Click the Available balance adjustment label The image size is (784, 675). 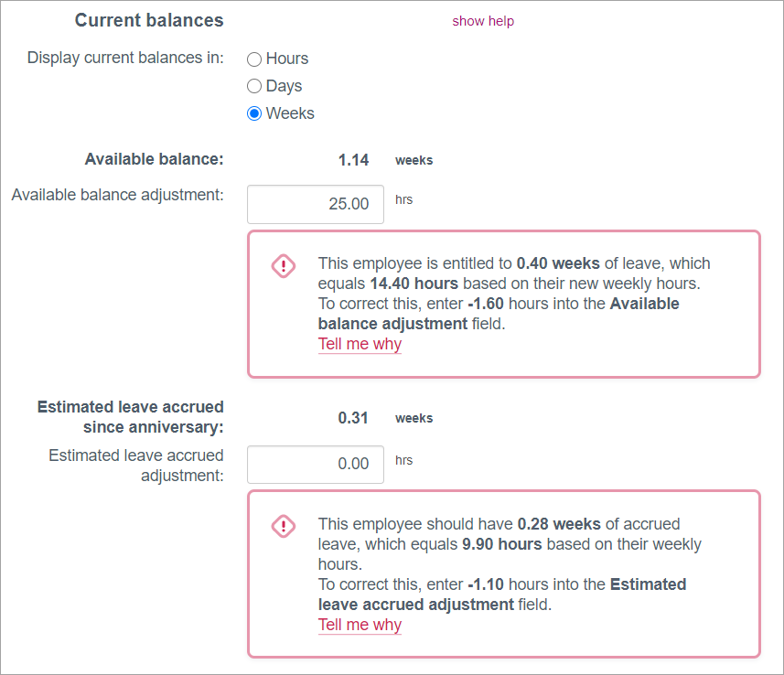click(x=117, y=195)
